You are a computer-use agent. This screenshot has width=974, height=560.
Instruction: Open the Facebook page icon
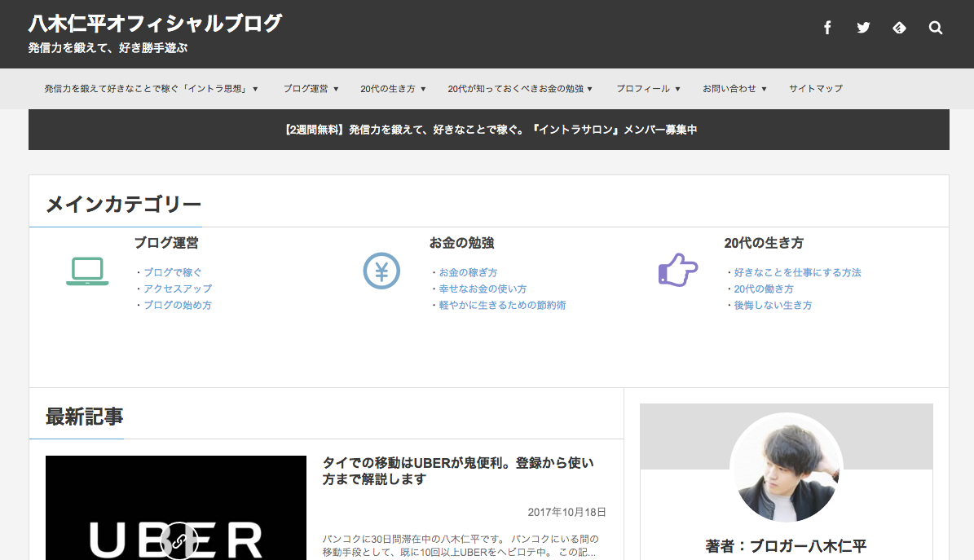point(826,27)
